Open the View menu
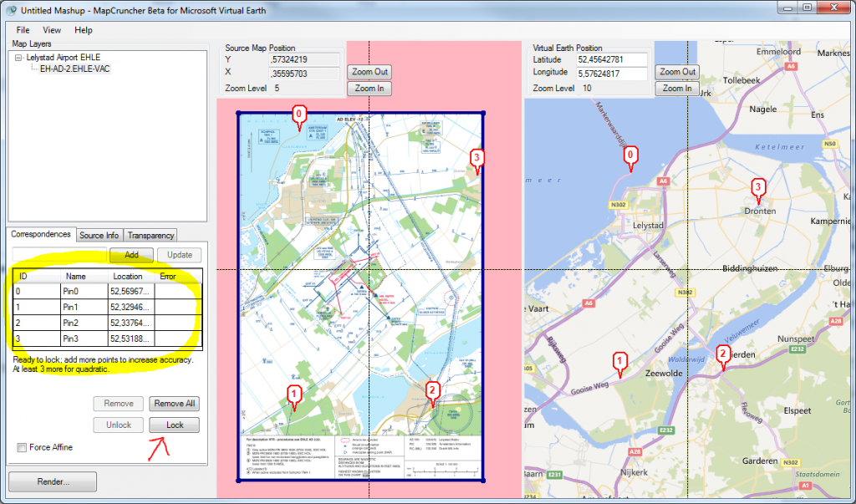 coord(52,29)
